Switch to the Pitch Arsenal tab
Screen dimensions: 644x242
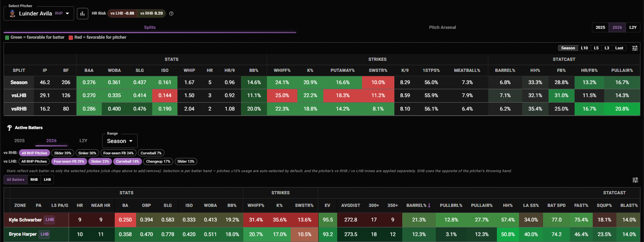point(442,27)
